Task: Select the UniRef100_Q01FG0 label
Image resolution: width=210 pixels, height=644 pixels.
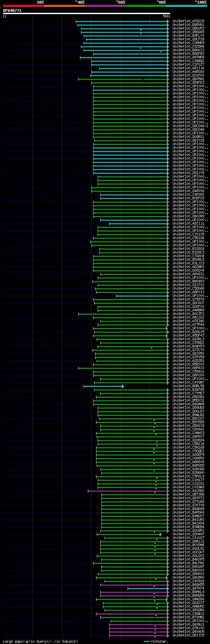Action: tap(188, 75)
